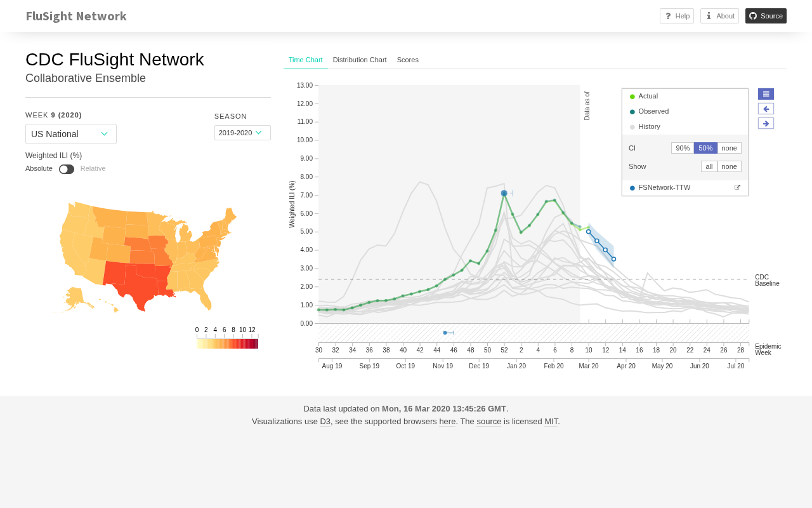Viewport: 812px width, 508px height.
Task: Toggle the Absolute/Relative switch
Action: pyautogui.click(x=67, y=169)
